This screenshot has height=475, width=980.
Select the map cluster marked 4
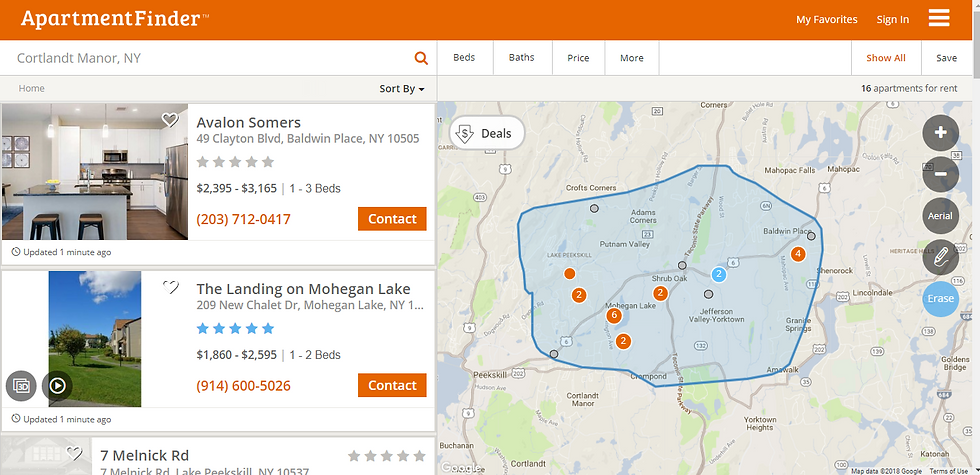(x=798, y=254)
